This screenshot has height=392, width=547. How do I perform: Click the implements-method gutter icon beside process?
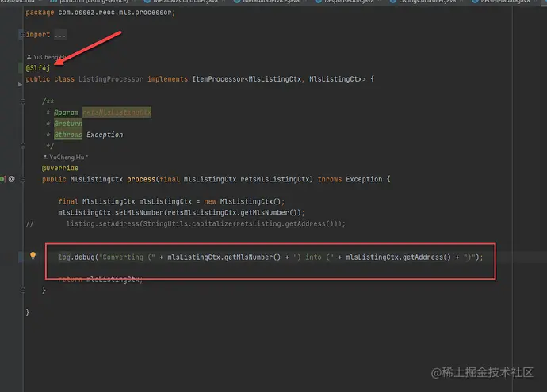(x=3, y=179)
